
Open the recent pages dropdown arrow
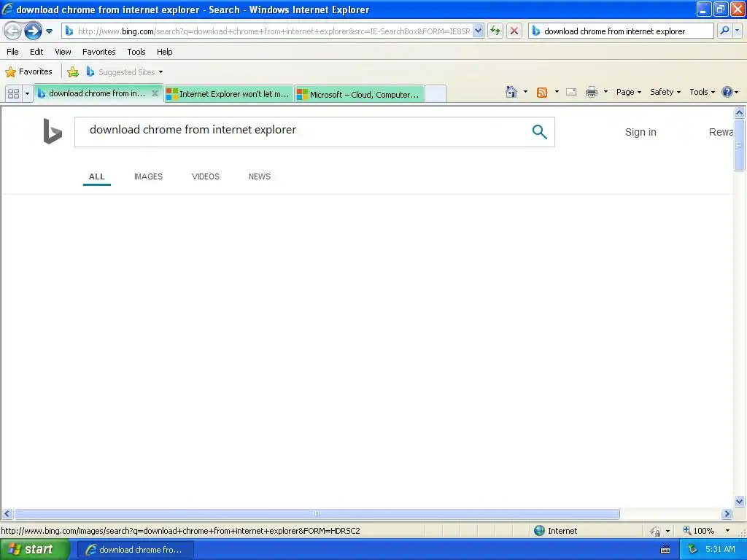click(x=49, y=31)
